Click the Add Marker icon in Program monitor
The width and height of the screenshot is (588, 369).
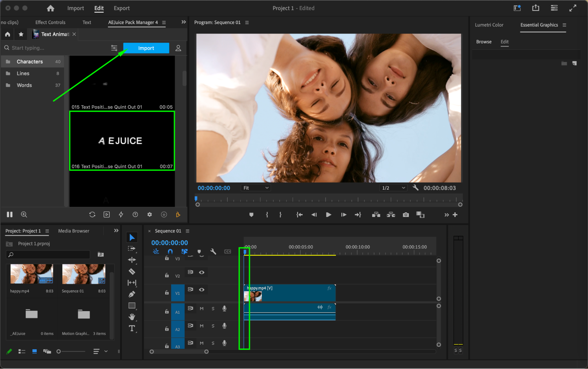[x=251, y=215]
